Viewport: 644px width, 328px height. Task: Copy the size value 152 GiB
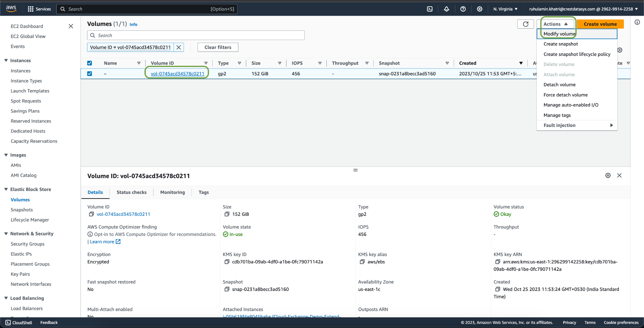click(227, 214)
